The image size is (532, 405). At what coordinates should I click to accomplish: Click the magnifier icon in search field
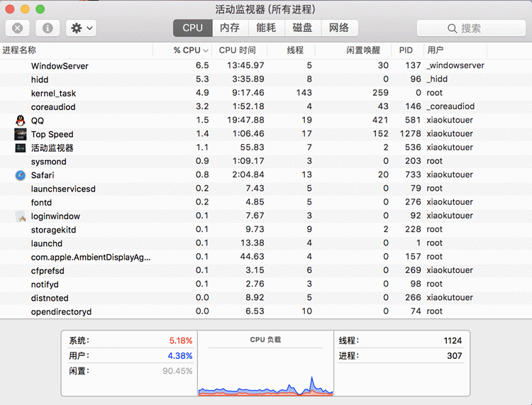pyautogui.click(x=453, y=28)
